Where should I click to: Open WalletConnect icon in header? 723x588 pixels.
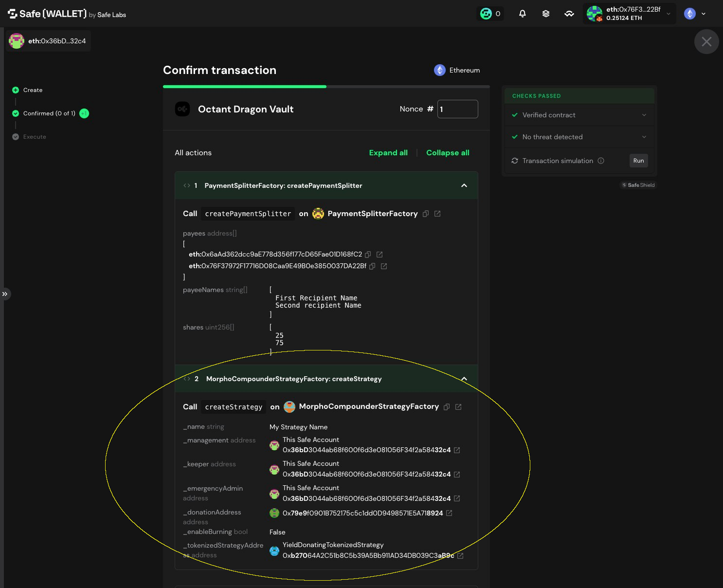coord(569,14)
